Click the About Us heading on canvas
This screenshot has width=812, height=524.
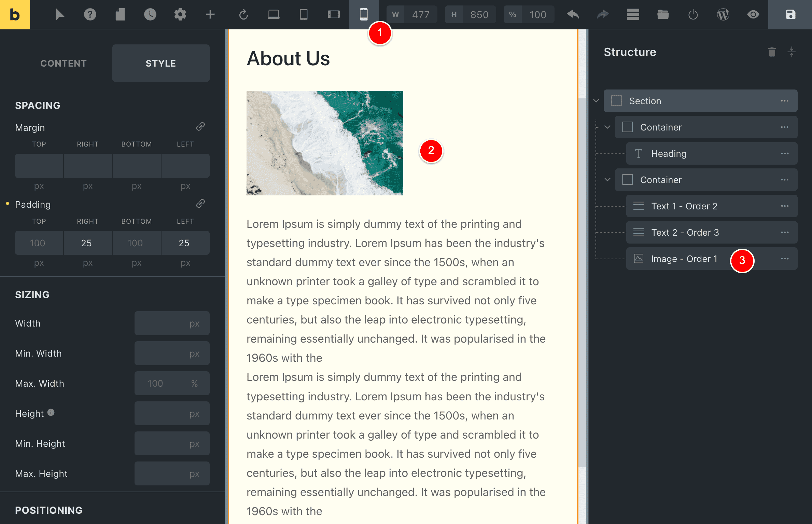[x=288, y=58]
